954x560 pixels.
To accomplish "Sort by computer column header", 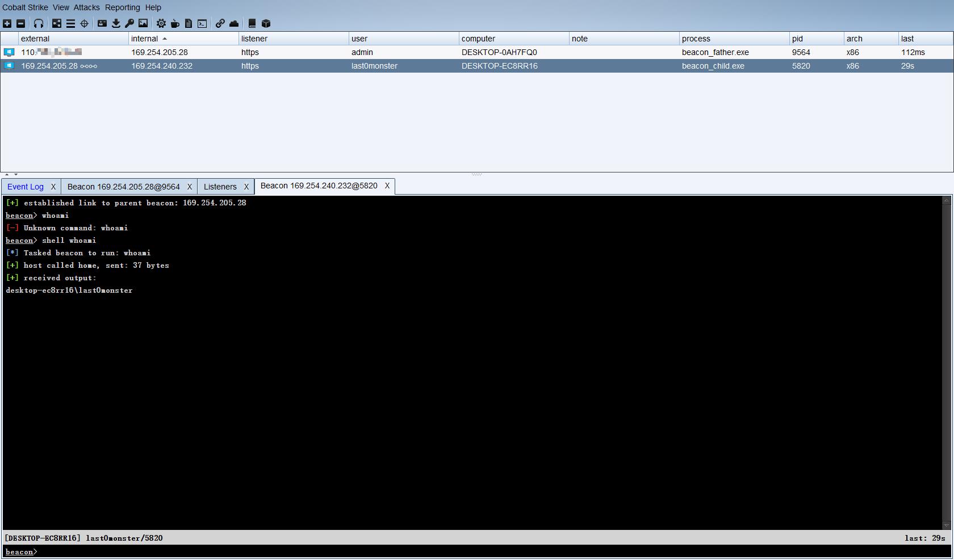I will [514, 39].
